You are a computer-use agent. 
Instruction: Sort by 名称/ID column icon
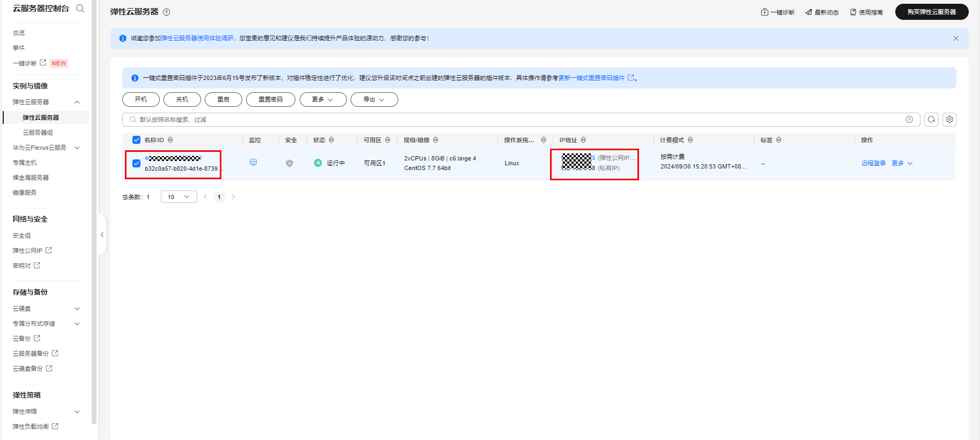[170, 140]
